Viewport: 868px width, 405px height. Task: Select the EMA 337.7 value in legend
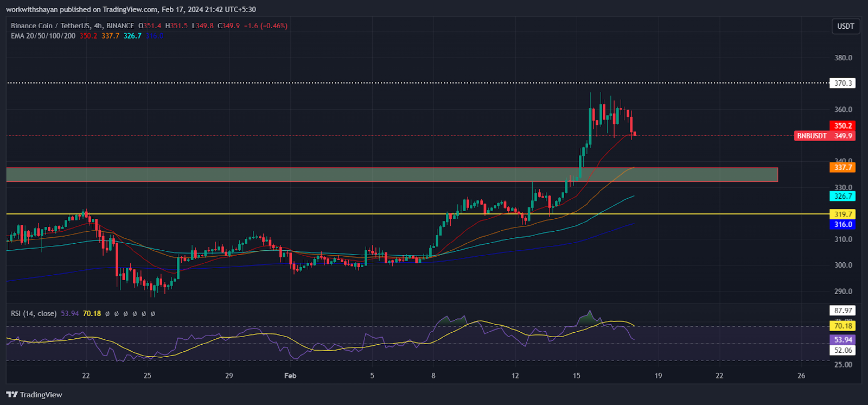coord(110,36)
